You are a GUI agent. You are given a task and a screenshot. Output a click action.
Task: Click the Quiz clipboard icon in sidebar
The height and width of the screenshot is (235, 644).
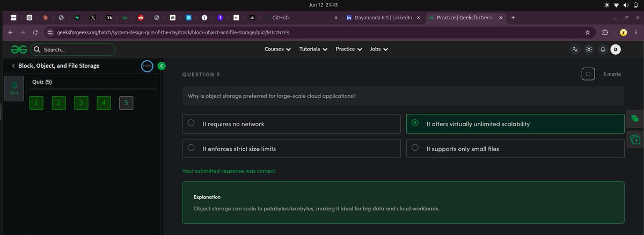(x=14, y=89)
